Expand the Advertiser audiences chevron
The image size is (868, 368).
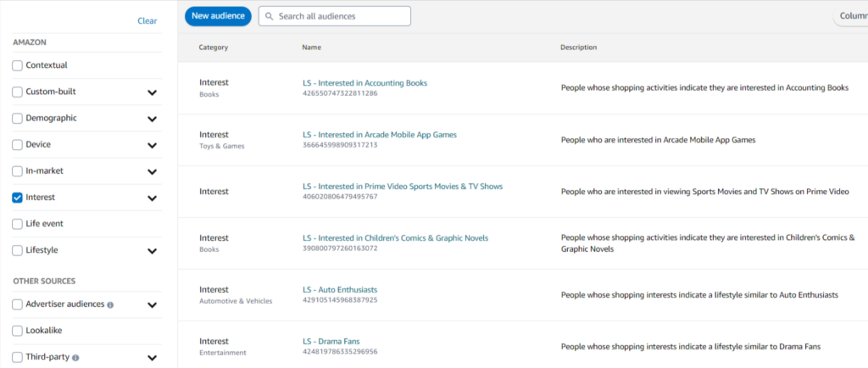[x=153, y=305]
